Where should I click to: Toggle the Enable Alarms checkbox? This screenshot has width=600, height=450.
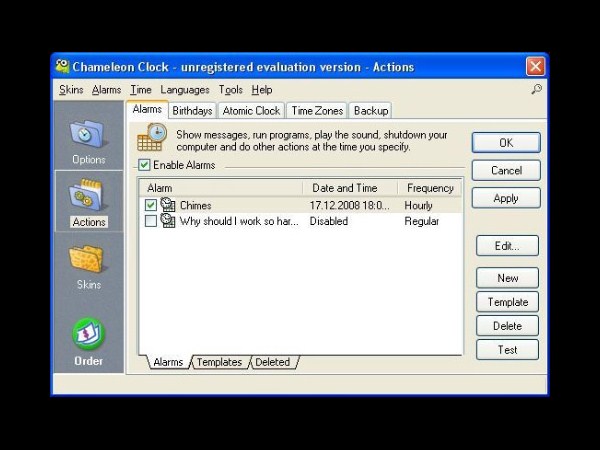[144, 165]
